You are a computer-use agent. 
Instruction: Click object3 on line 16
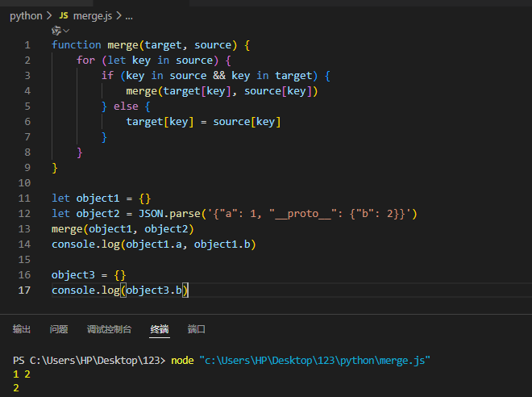[x=73, y=275]
